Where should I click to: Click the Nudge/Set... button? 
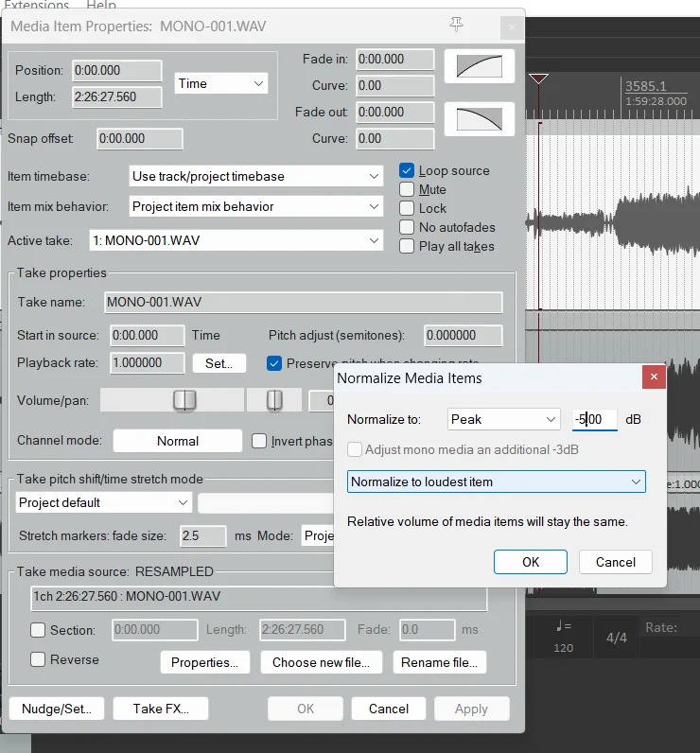point(57,709)
